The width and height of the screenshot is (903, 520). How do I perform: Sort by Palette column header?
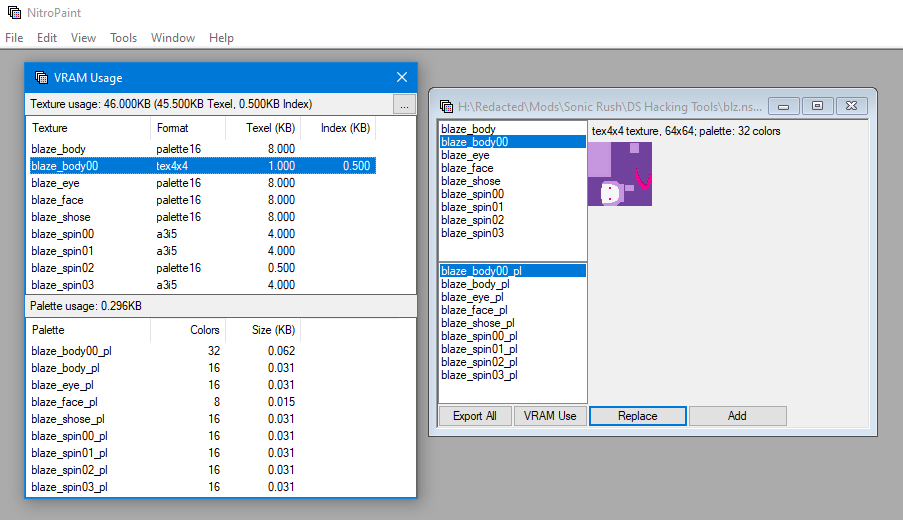[88, 330]
